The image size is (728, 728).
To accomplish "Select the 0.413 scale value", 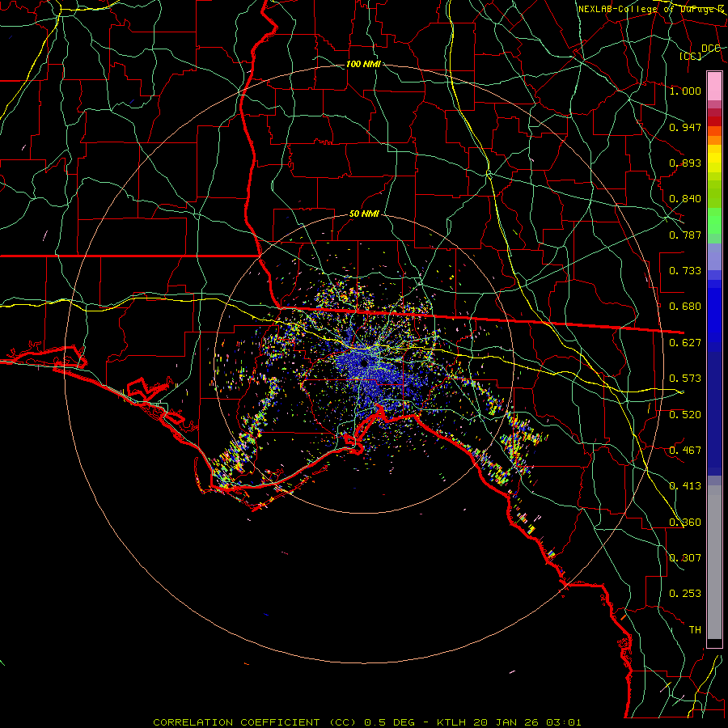I will tap(685, 486).
